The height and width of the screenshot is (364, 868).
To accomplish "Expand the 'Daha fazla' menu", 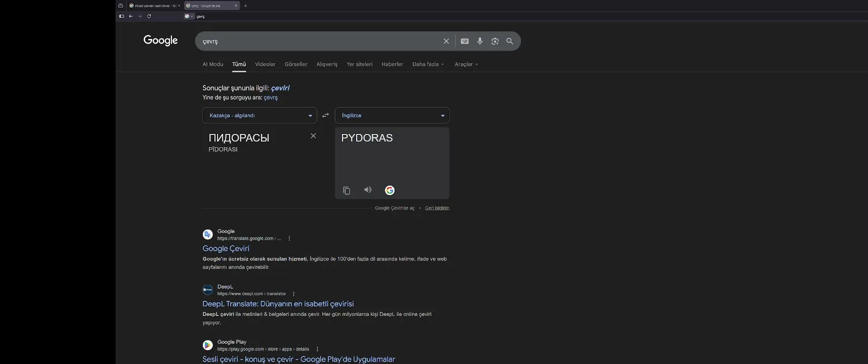I will click(x=428, y=64).
